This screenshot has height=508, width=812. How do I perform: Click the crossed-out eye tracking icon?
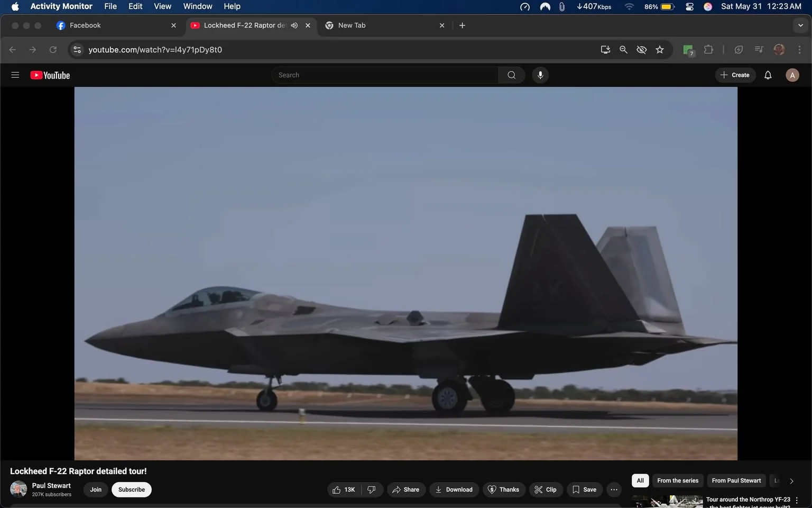[641, 50]
